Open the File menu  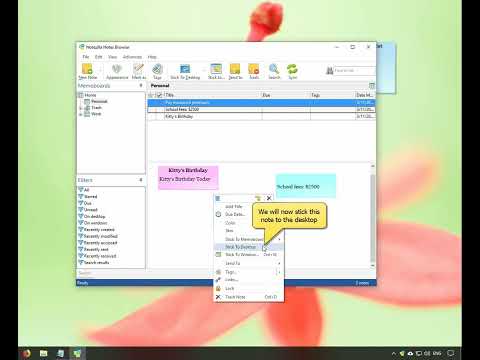tap(86, 57)
